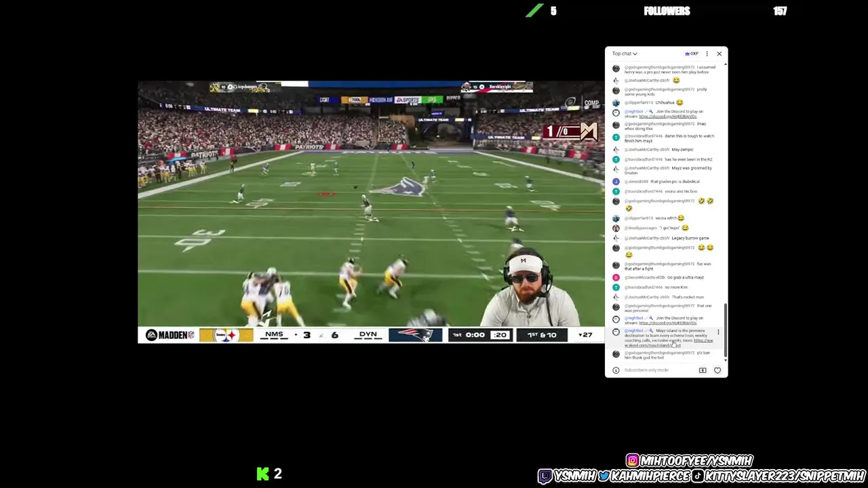
Task: Open Discord link below 'that one was personal'
Action: pyautogui.click(x=667, y=323)
